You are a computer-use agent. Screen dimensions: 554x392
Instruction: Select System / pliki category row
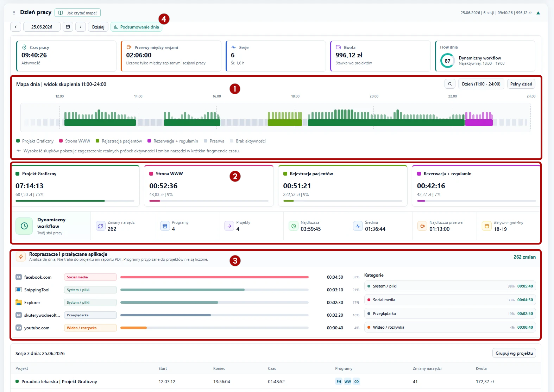click(x=450, y=286)
